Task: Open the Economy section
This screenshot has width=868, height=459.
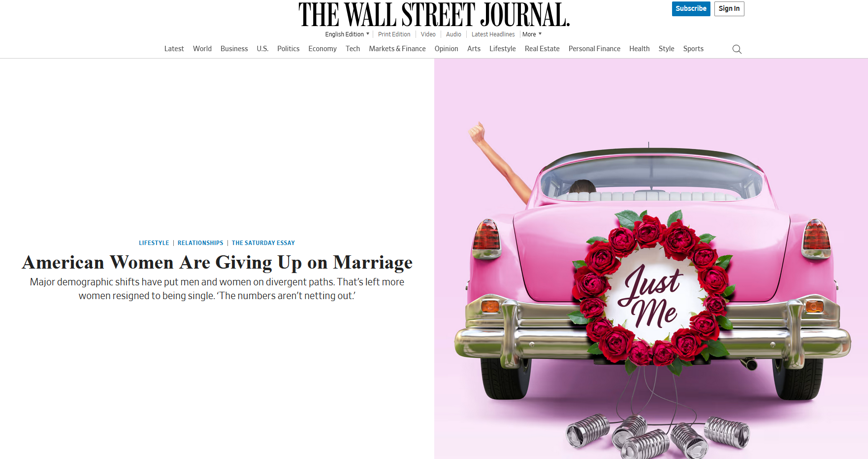Action: [x=322, y=49]
